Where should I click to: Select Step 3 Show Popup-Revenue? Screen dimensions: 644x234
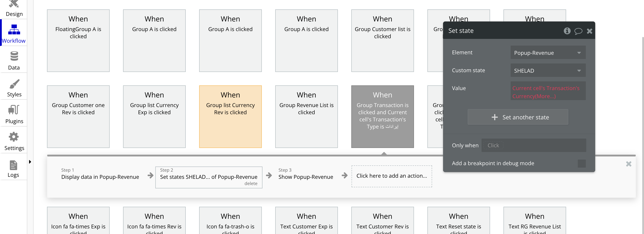coord(305,174)
